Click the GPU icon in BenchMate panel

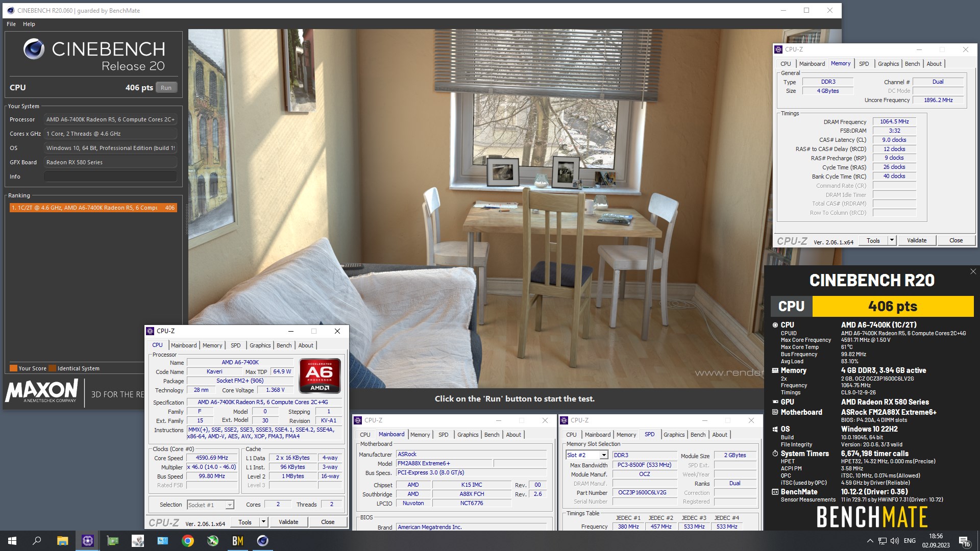pyautogui.click(x=775, y=402)
